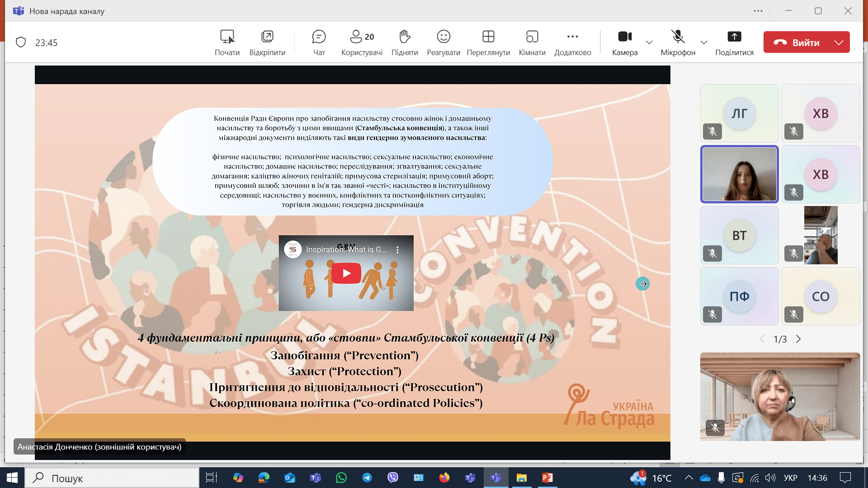Open the Додатково more actions menu

[573, 42]
